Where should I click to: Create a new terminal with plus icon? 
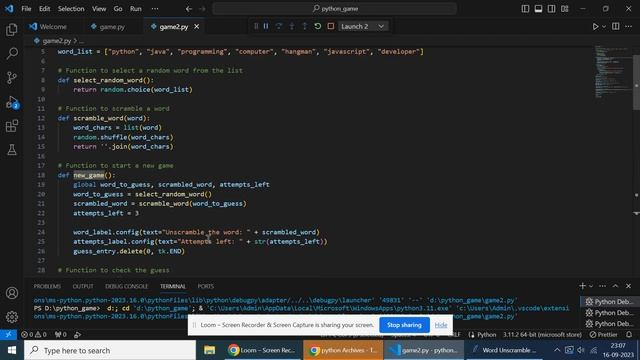click(x=582, y=286)
